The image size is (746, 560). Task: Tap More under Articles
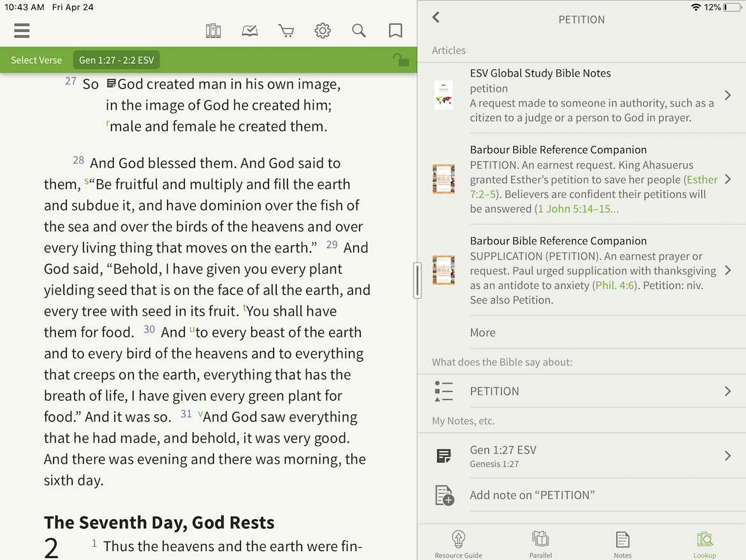[x=483, y=332]
